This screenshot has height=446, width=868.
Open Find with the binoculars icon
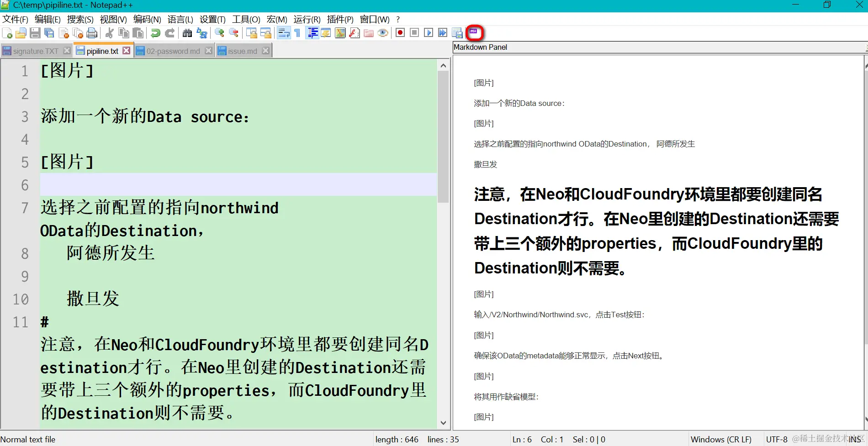click(x=187, y=33)
